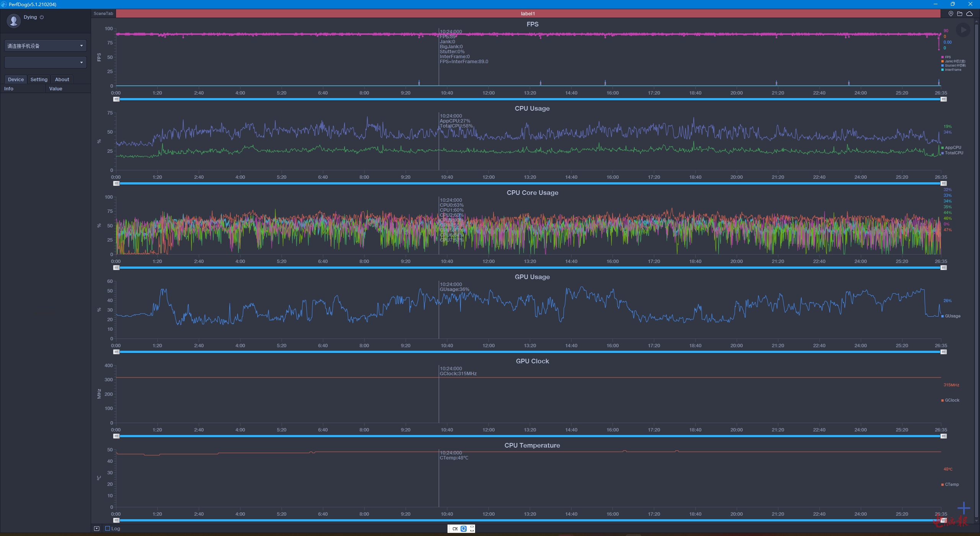This screenshot has width=980, height=536.
Task: Open the empty app selection dropdown
Action: click(45, 62)
